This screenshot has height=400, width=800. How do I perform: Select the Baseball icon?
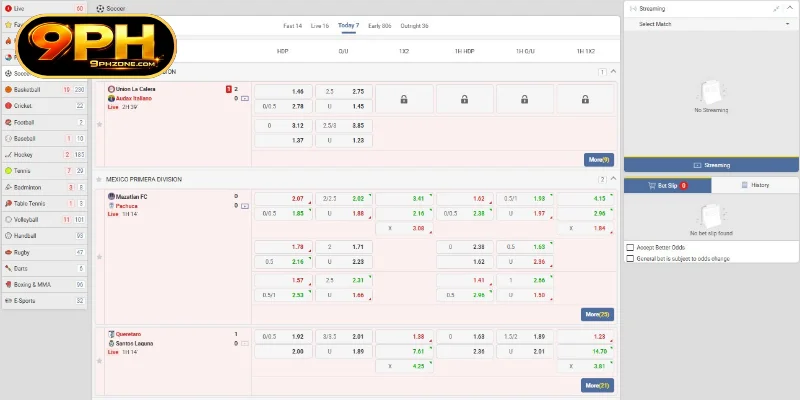pos(8,139)
